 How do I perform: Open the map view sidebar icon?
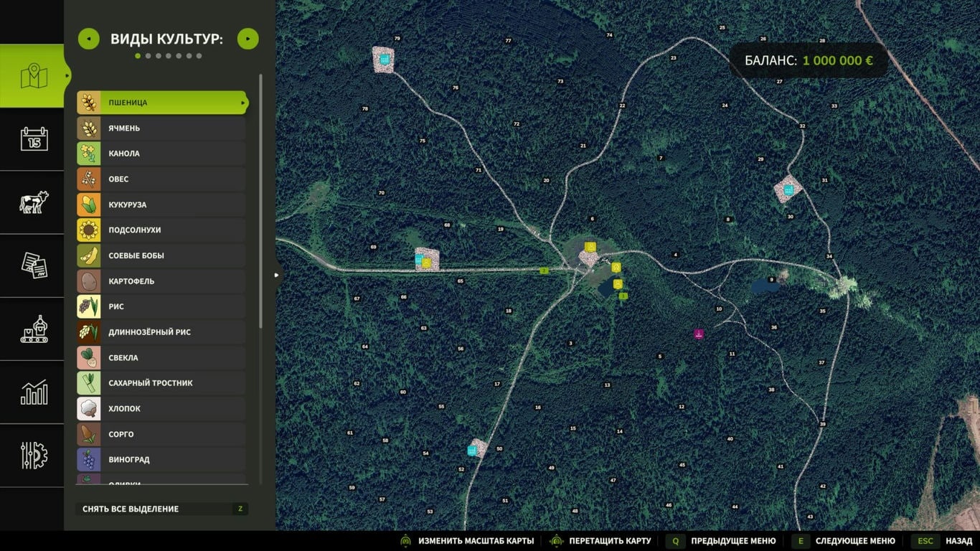tap(32, 75)
